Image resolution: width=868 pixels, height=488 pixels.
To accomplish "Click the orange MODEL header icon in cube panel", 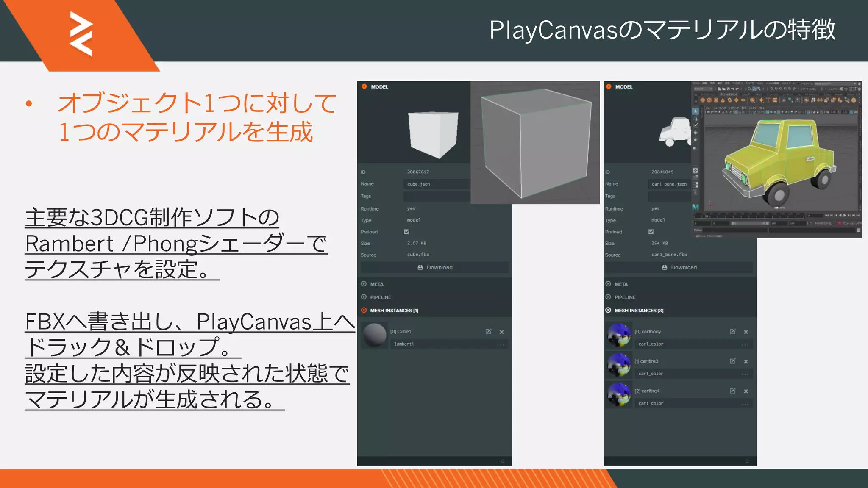I will point(364,86).
